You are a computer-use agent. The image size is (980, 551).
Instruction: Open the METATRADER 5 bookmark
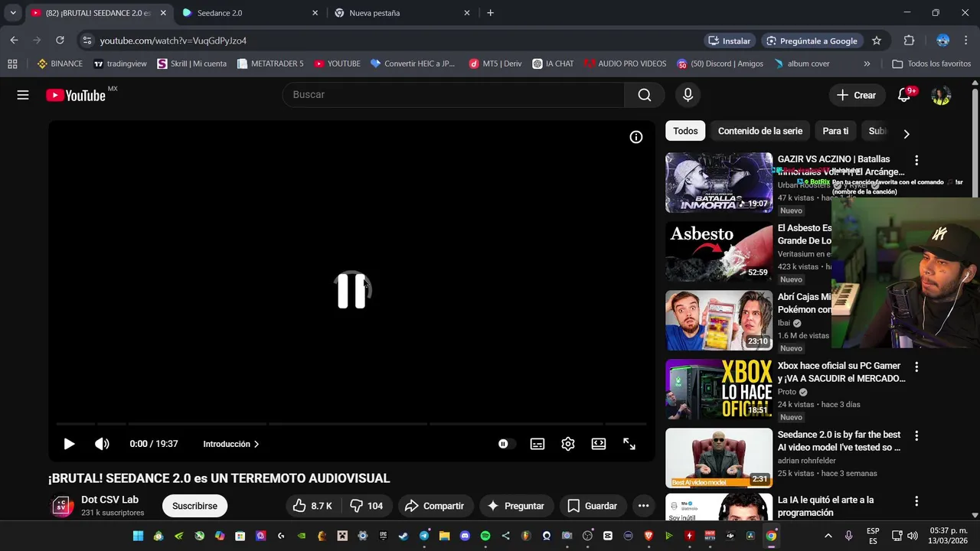(270, 64)
